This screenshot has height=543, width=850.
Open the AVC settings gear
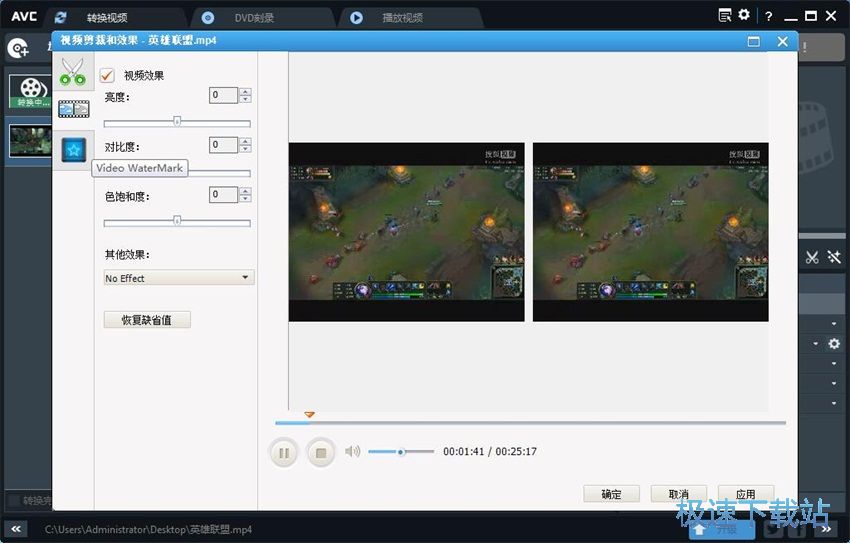[x=744, y=15]
